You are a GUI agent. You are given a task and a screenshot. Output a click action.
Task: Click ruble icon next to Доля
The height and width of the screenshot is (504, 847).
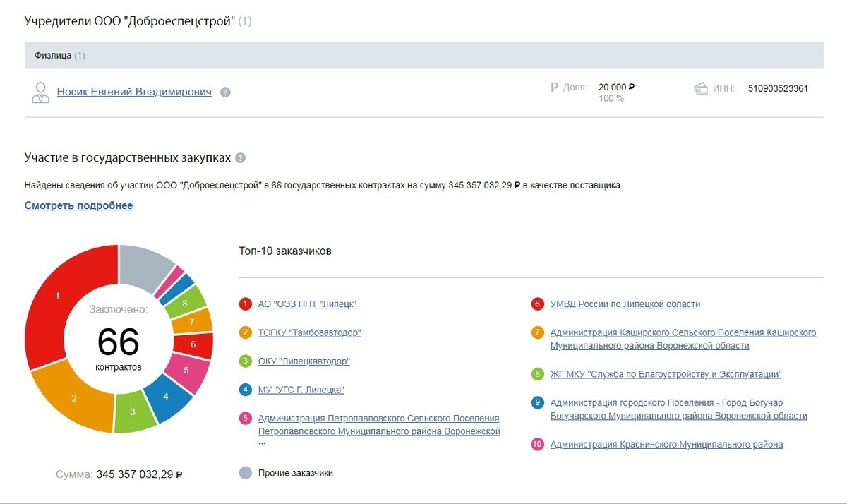click(x=554, y=88)
